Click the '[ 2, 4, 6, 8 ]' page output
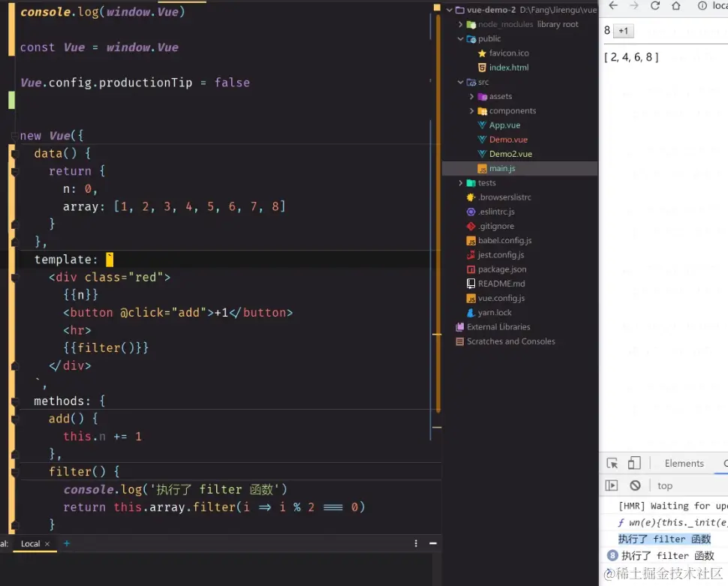 [x=631, y=57]
